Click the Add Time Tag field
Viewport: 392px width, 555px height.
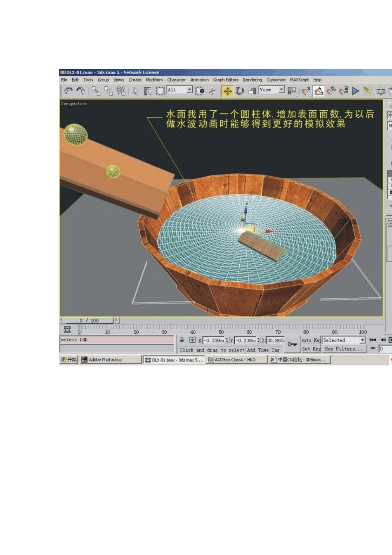[x=263, y=350]
